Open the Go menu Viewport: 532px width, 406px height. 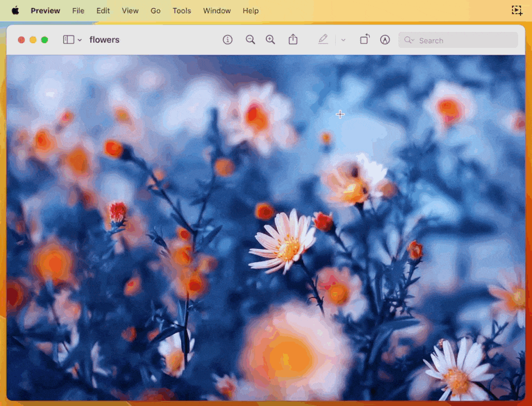[x=155, y=11]
